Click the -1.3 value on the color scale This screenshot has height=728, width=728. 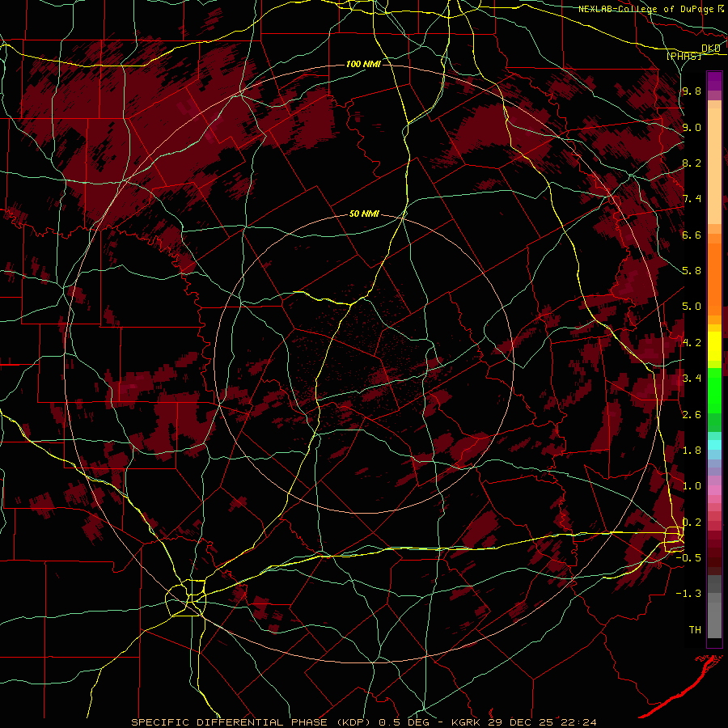(x=688, y=594)
